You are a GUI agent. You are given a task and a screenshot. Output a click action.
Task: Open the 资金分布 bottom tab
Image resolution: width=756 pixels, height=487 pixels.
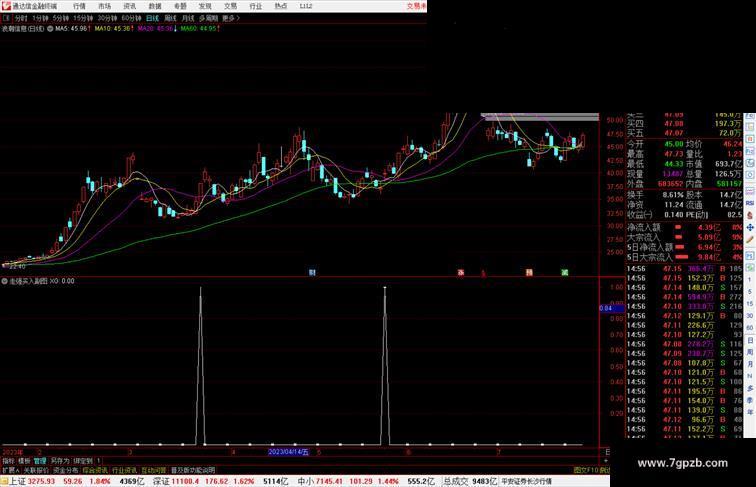click(66, 470)
